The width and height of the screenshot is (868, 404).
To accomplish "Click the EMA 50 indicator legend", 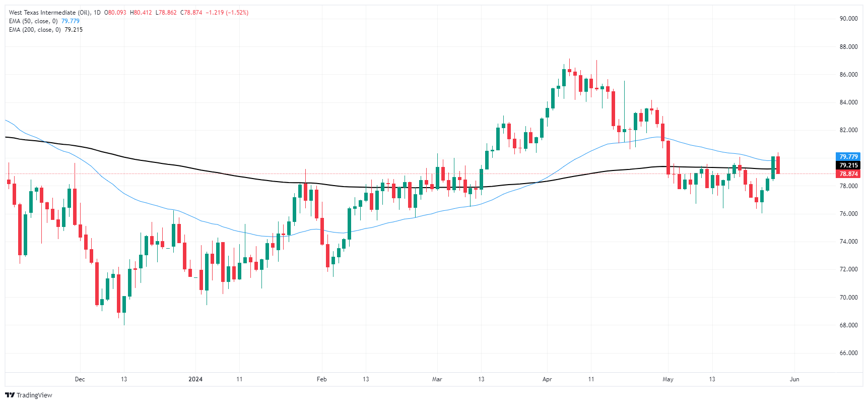I will pyautogui.click(x=33, y=21).
